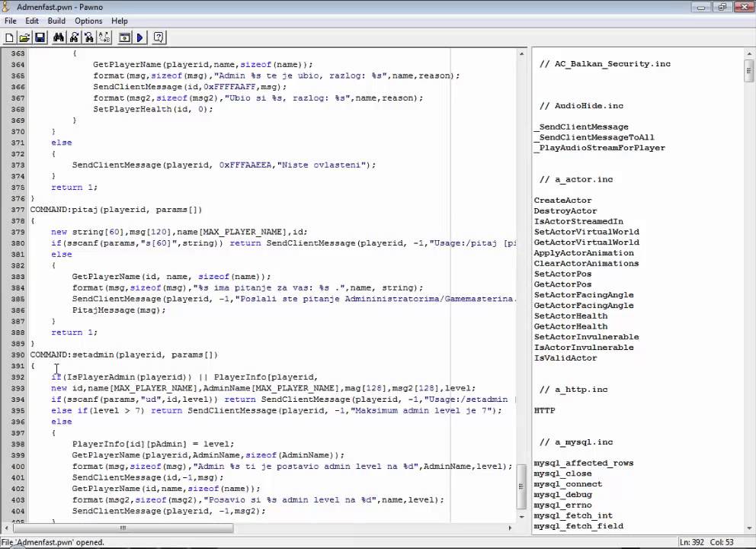This screenshot has height=549, width=756.
Task: Select DestroyActor in the function list
Action: pyautogui.click(x=565, y=210)
